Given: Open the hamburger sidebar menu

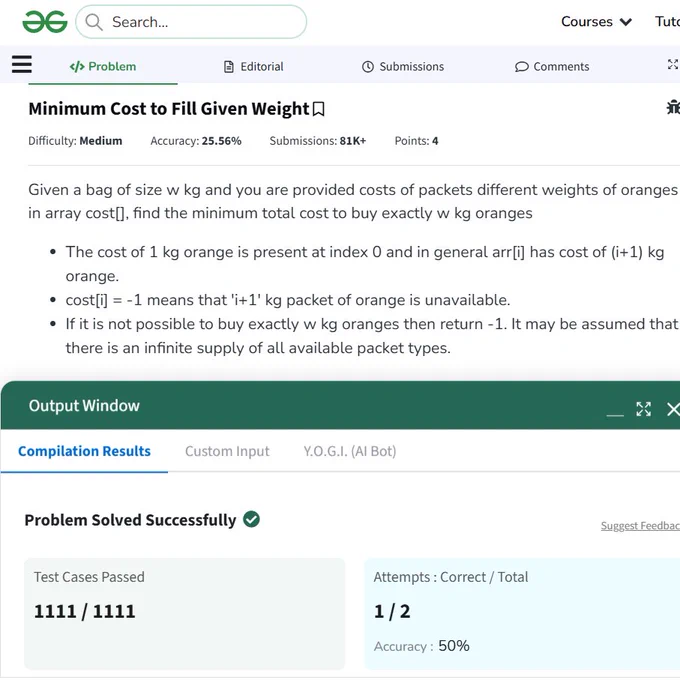Looking at the screenshot, I should [x=22, y=64].
